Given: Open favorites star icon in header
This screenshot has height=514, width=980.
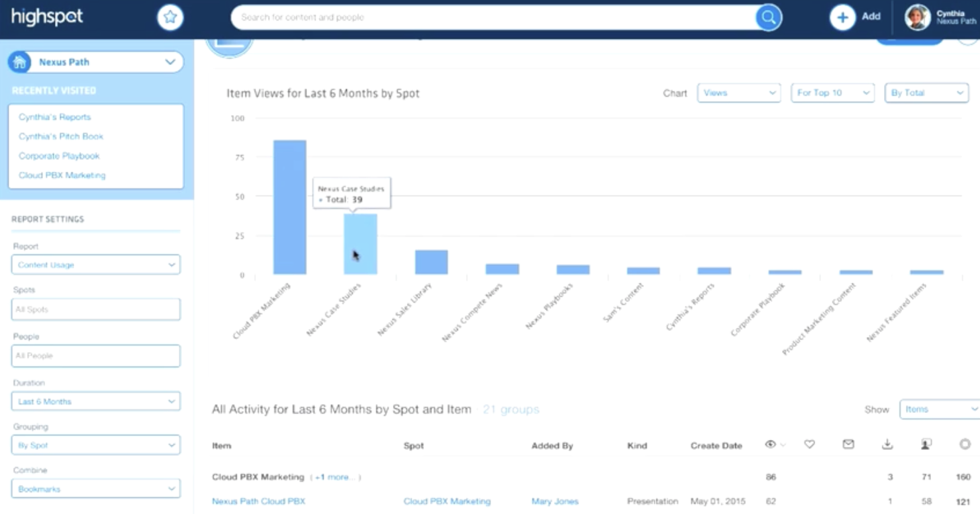Looking at the screenshot, I should tap(170, 17).
